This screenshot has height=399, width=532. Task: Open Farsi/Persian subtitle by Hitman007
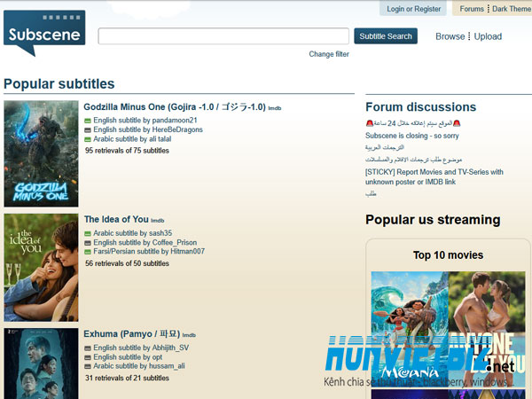click(x=149, y=252)
